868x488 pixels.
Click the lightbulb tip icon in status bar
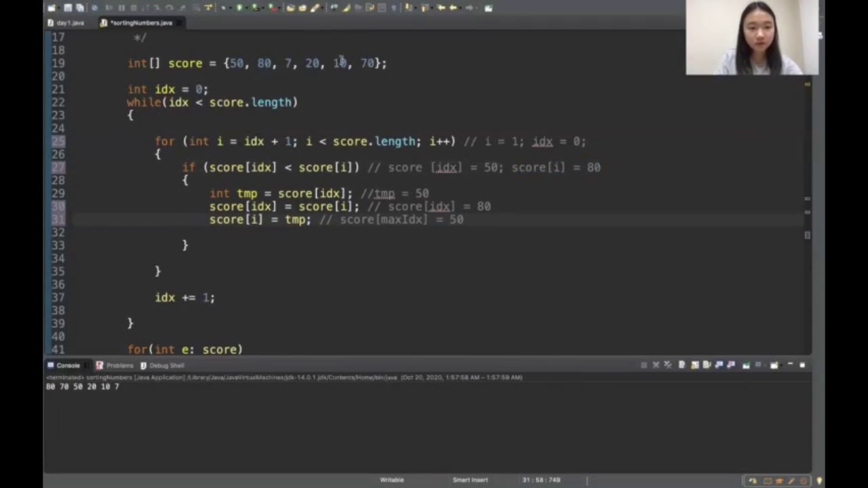point(819,481)
